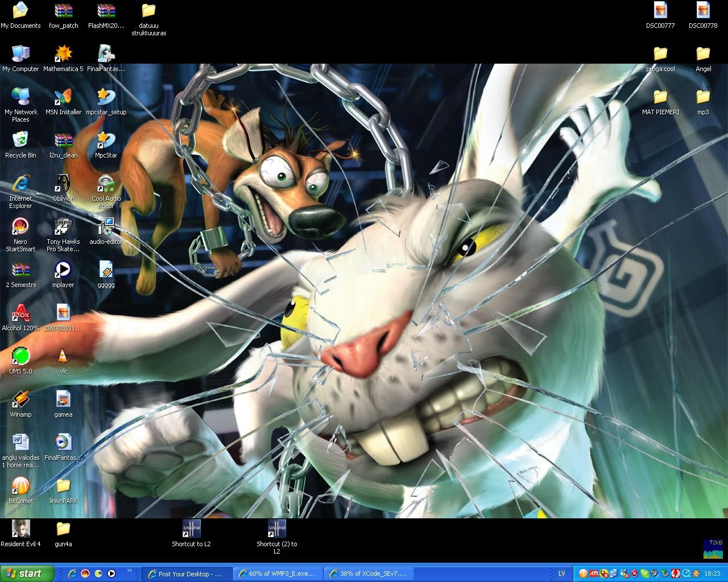This screenshot has width=728, height=582.
Task: Select Tony Hawks Pro Skate... shortcut
Action: pyautogui.click(x=63, y=235)
